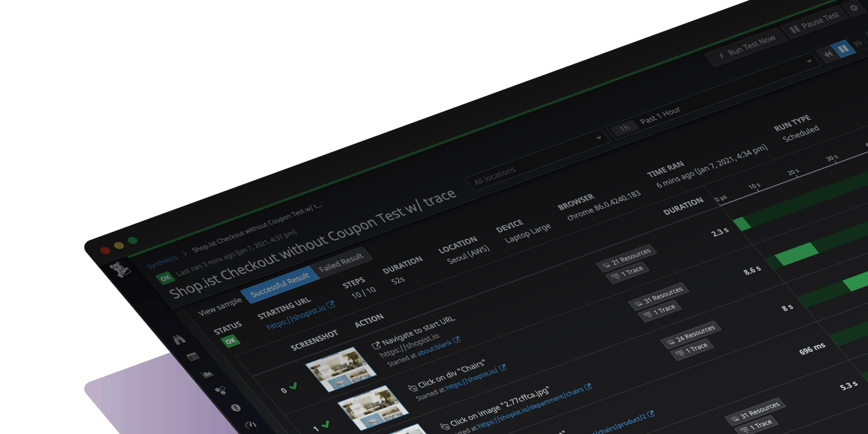Screen dimensions: 868x434
Task: Follow the Synthetics breadcrumb link
Action: pos(162,261)
